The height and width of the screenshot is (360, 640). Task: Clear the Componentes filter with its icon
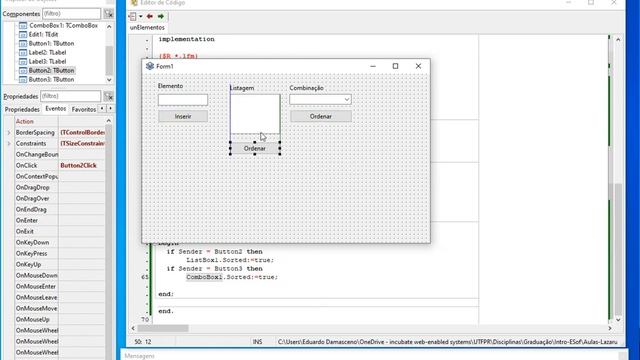[108, 13]
